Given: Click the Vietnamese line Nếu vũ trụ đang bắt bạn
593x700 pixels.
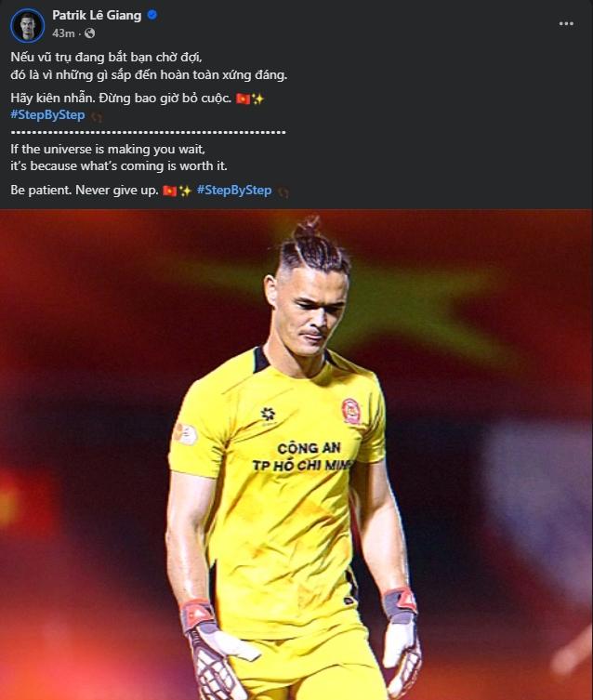Looking at the screenshot, I should 106,58.
